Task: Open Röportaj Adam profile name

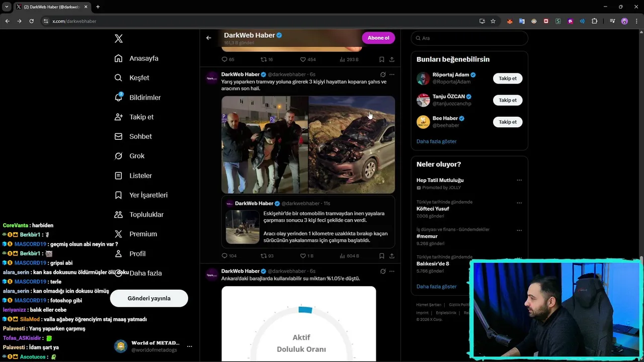Action: pyautogui.click(x=451, y=75)
